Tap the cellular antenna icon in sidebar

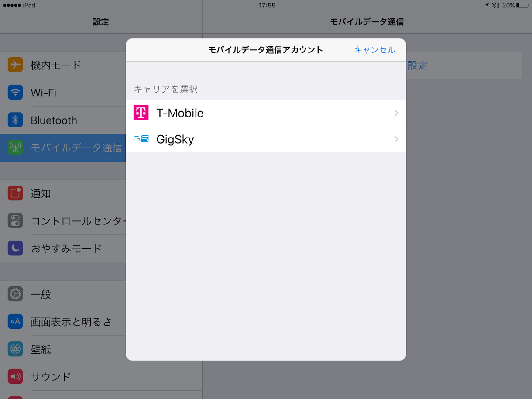tap(15, 148)
